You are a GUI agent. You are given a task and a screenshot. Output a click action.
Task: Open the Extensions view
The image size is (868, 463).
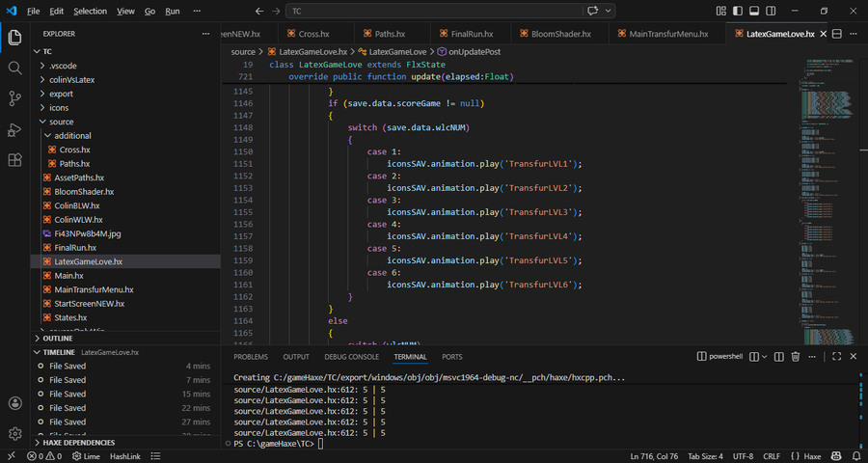click(x=14, y=160)
